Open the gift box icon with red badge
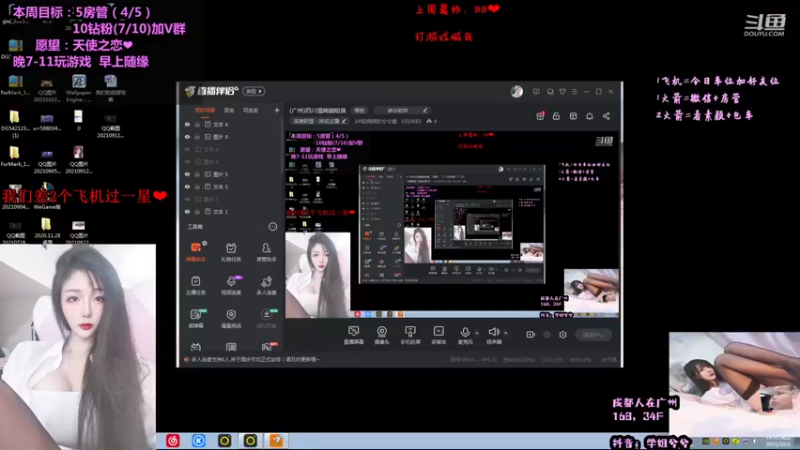Viewport: 800px width, 450px height. [x=540, y=116]
